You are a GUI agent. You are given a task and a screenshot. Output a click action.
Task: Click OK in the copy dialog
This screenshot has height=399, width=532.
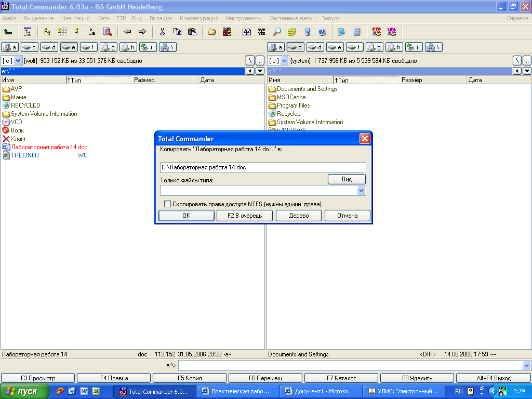(x=187, y=216)
